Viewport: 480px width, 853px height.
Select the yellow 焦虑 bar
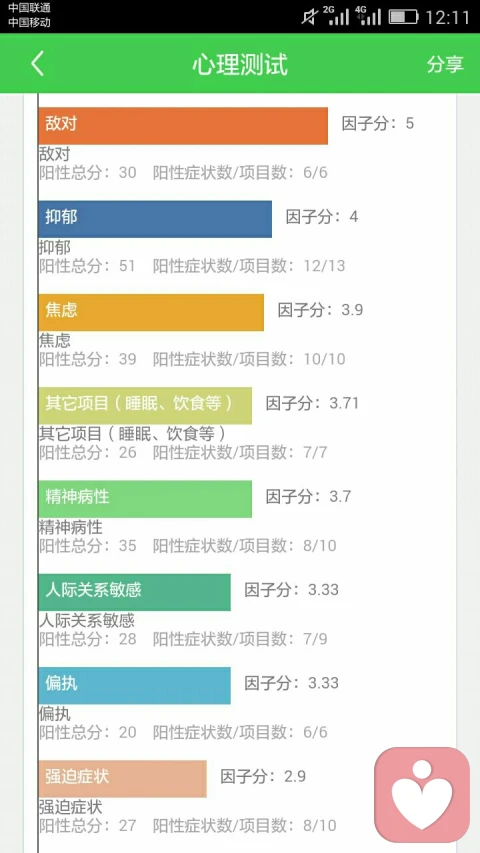[151, 312]
